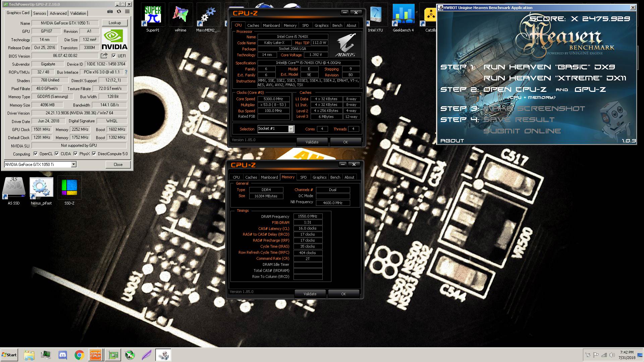Open the SSD-Z desktop shortcut

click(69, 191)
